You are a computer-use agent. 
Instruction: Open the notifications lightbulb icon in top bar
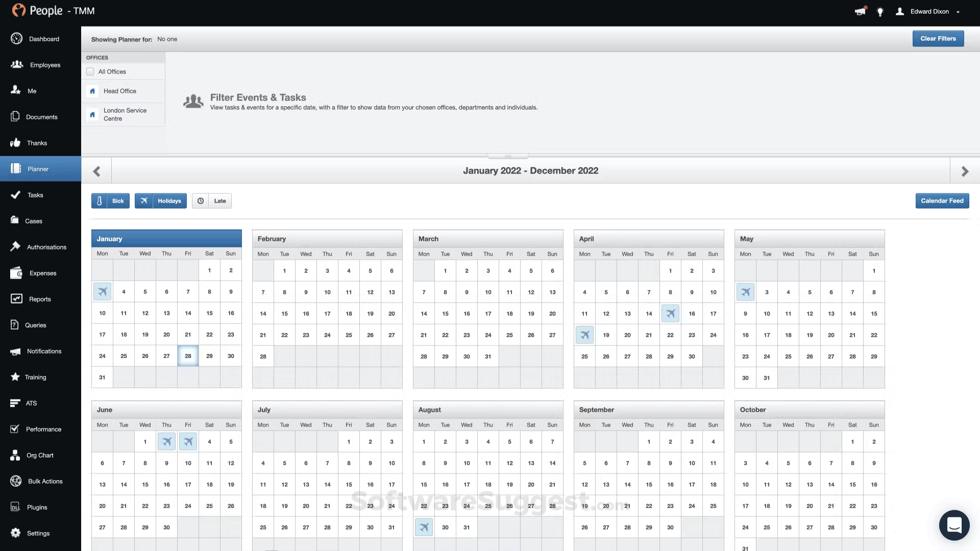(880, 12)
